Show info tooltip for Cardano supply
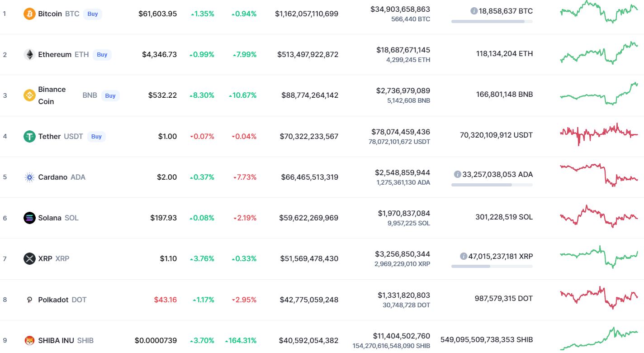This screenshot has height=353, width=644. (x=457, y=174)
